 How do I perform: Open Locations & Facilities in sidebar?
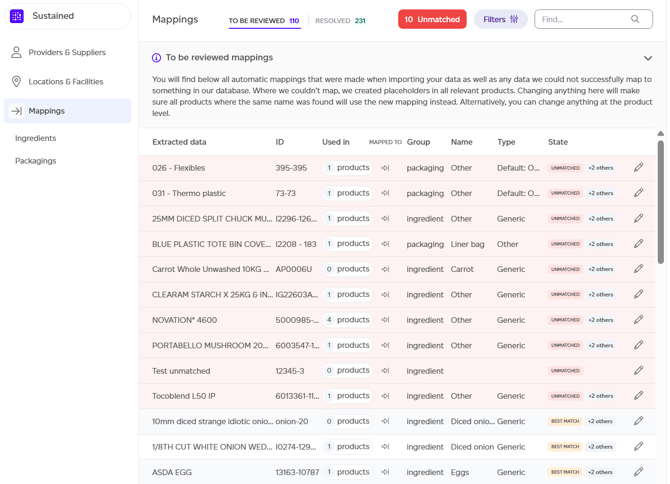point(66,82)
